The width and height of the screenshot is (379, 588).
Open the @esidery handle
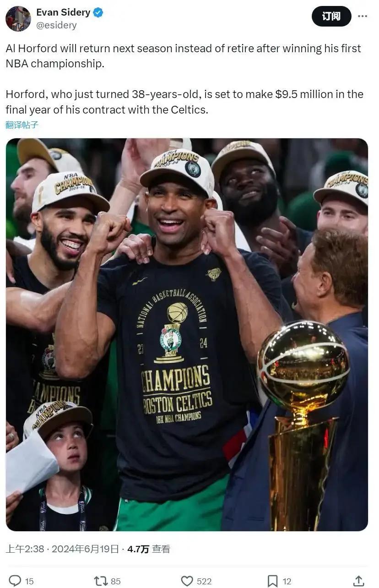[56, 26]
